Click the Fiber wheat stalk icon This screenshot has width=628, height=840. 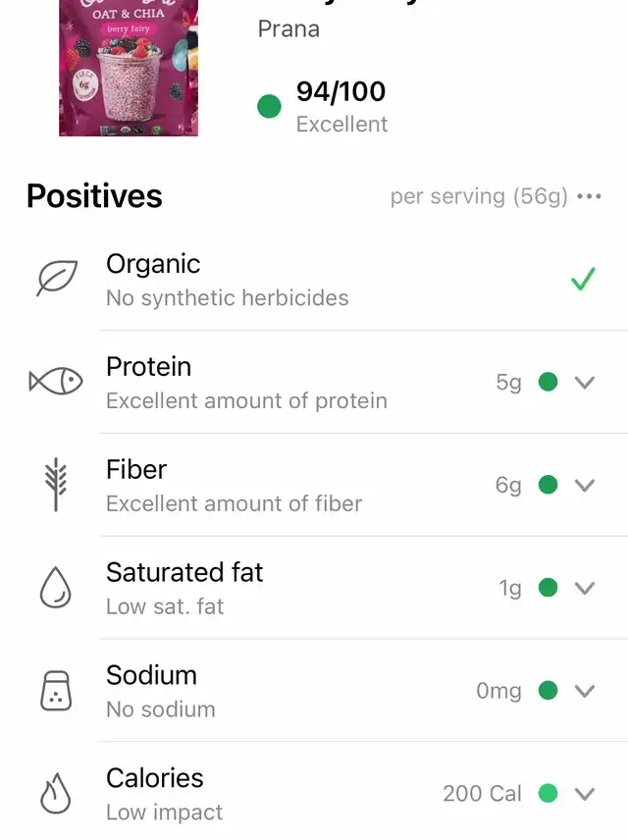tap(56, 485)
